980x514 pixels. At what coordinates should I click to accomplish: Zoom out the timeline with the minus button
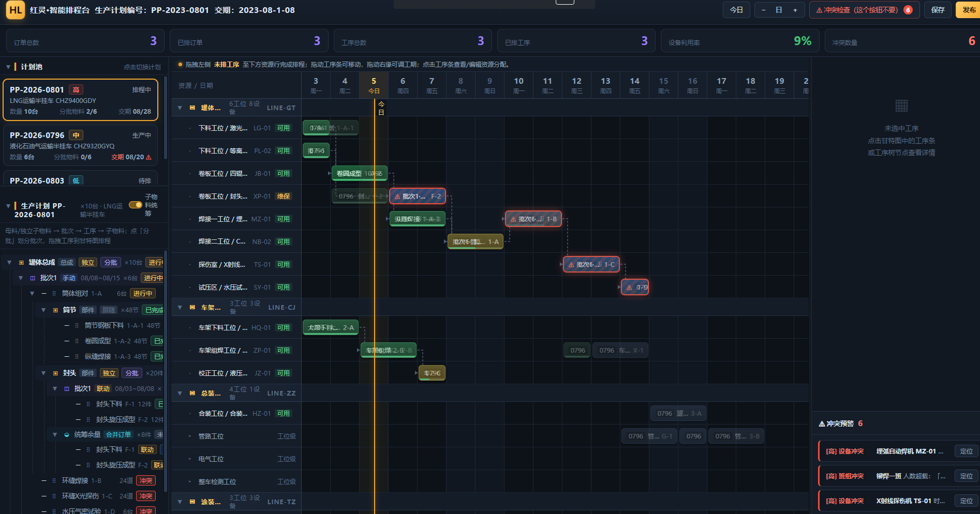coord(763,10)
